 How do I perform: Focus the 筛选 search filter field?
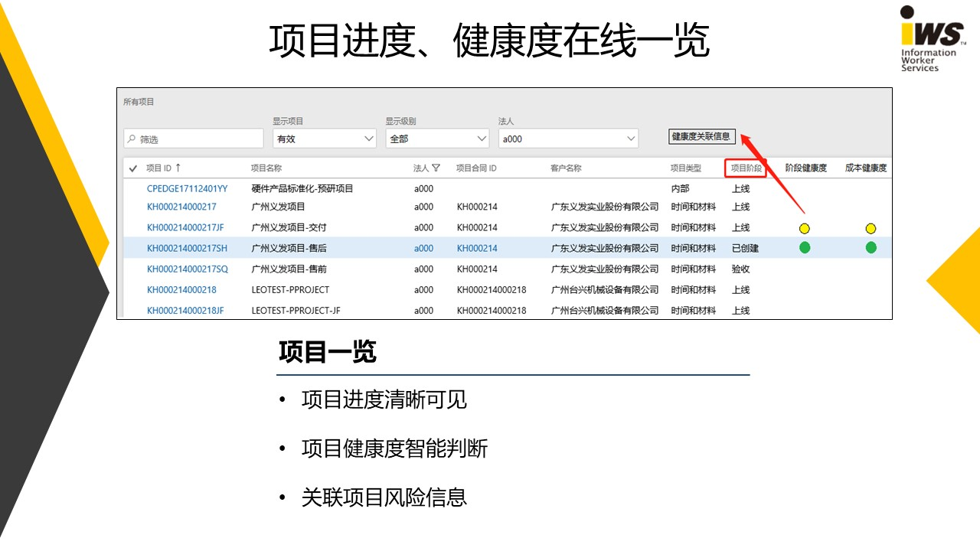click(x=194, y=139)
